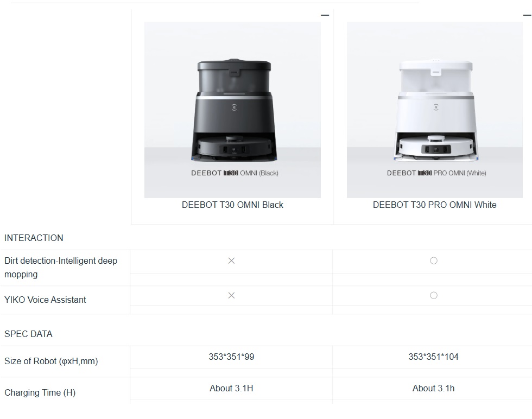The image size is (532, 419).
Task: Select the Dirt detection-Intelligent deep mopping row label
Action: [61, 268]
